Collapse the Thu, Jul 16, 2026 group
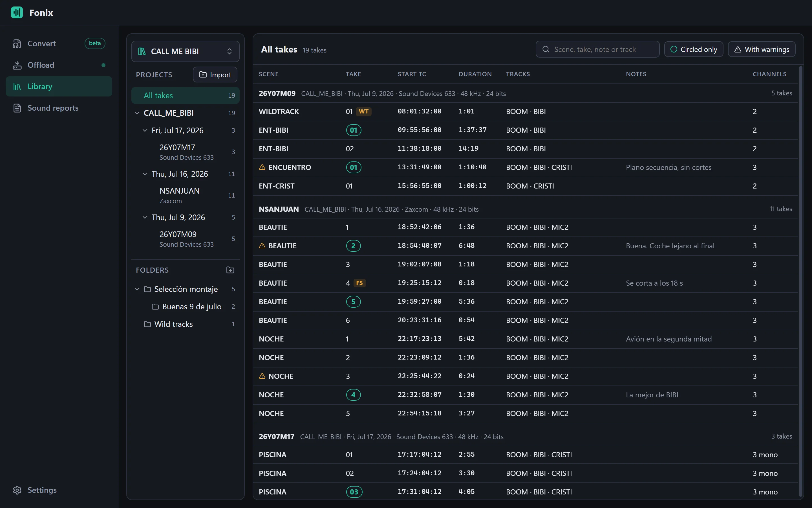812x508 pixels. point(145,174)
